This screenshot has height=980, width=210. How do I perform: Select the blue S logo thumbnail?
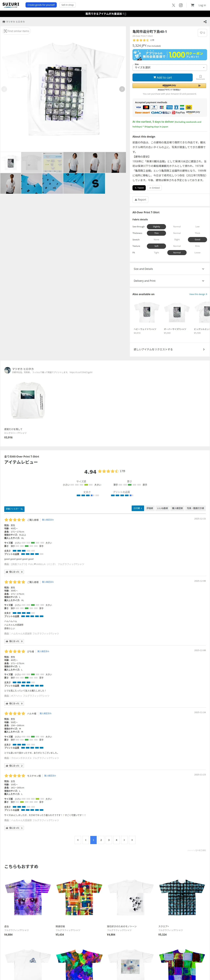point(95,184)
